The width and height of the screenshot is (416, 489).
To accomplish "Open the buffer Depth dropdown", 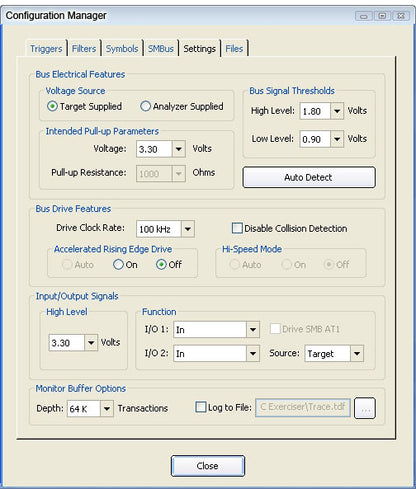I will coord(107,408).
